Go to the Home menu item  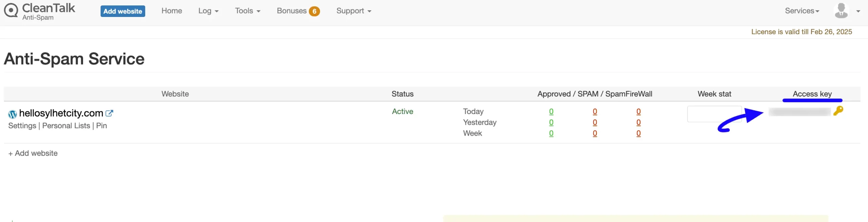click(172, 11)
